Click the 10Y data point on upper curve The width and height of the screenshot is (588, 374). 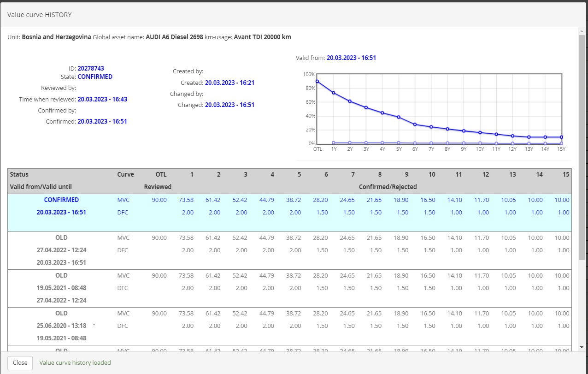coord(480,132)
